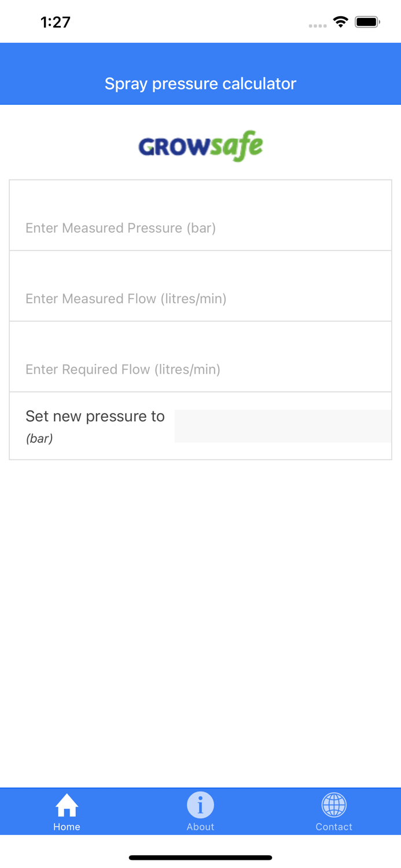Screen dimensions: 401x868
Task: Click the battery indicator icon
Action: [x=366, y=21]
